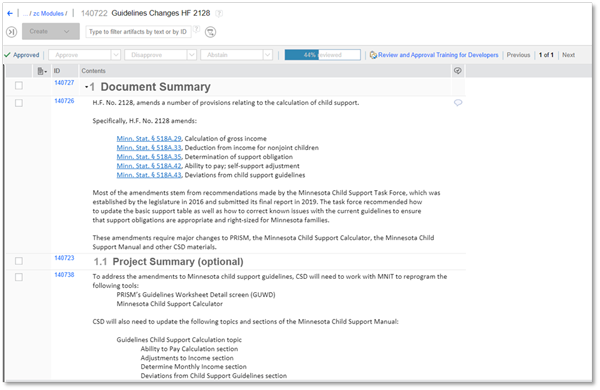Click Adjustments to Income section text
Screen dimensions: 600x390
pos(187,358)
